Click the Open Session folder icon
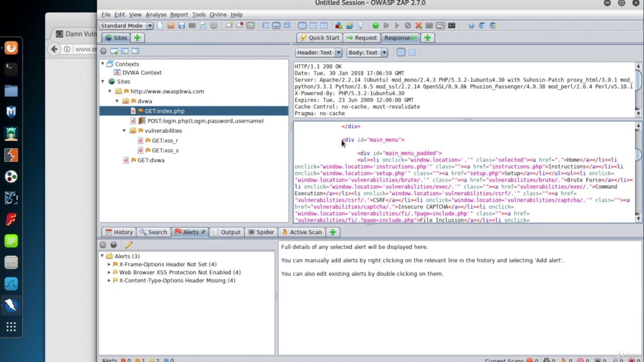644x362 pixels. point(171,26)
